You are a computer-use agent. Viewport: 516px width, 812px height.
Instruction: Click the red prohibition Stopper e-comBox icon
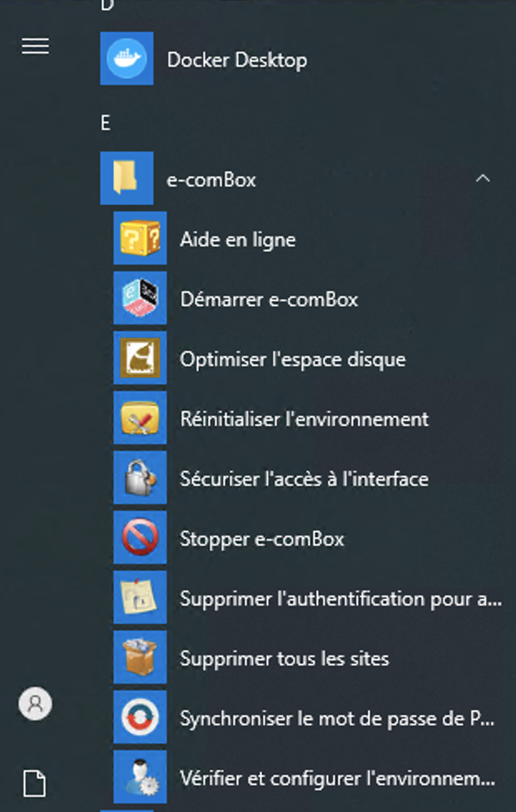(x=140, y=537)
